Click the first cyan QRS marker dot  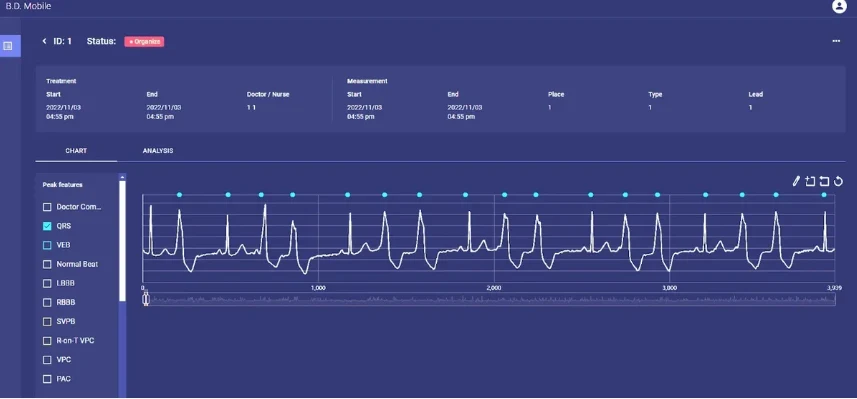point(179,195)
